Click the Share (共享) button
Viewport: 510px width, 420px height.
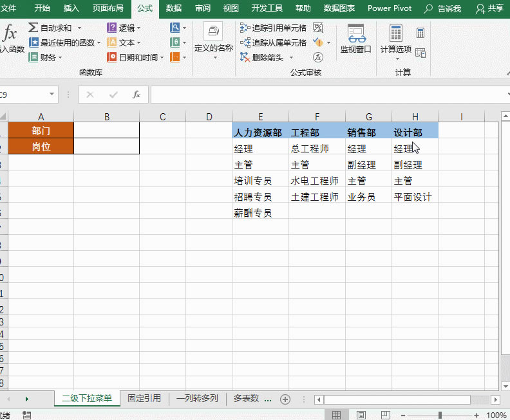pos(489,8)
